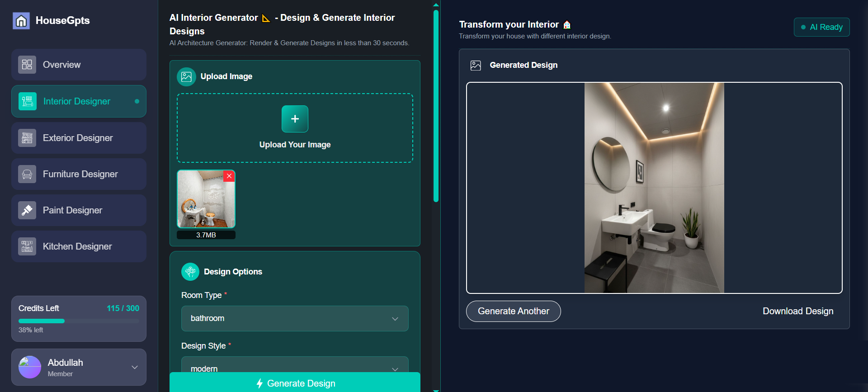Open the Overview menu item
Viewport: 868px width, 392px height.
click(x=79, y=65)
